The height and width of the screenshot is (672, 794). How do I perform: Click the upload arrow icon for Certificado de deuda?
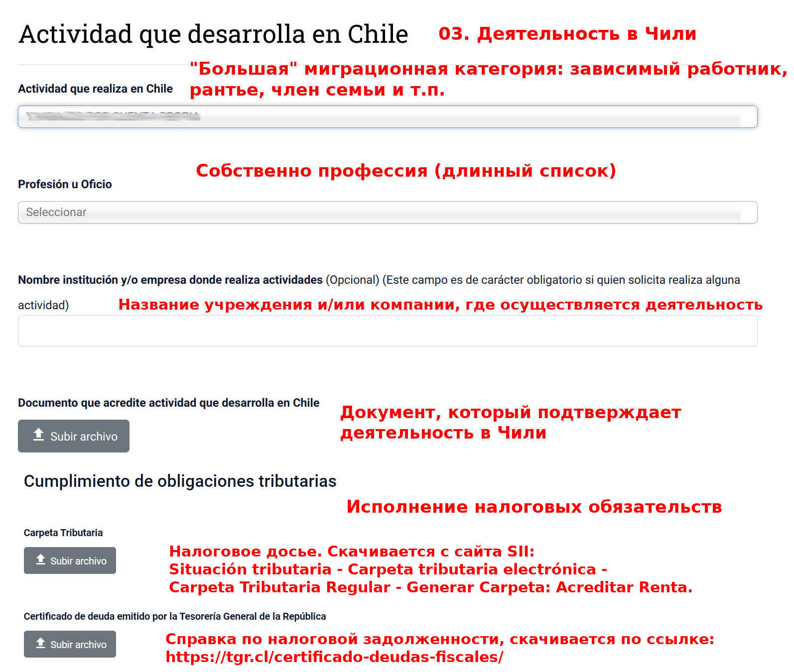[41, 644]
